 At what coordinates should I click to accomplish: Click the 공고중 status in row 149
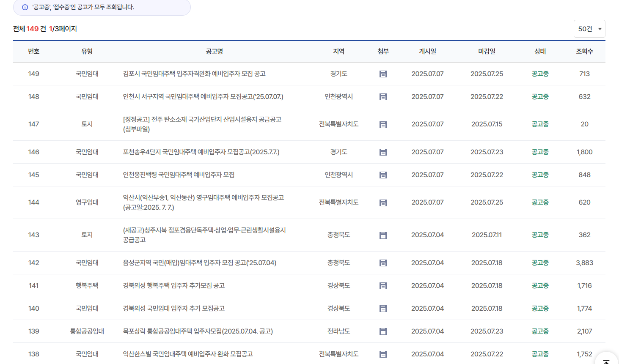[540, 74]
